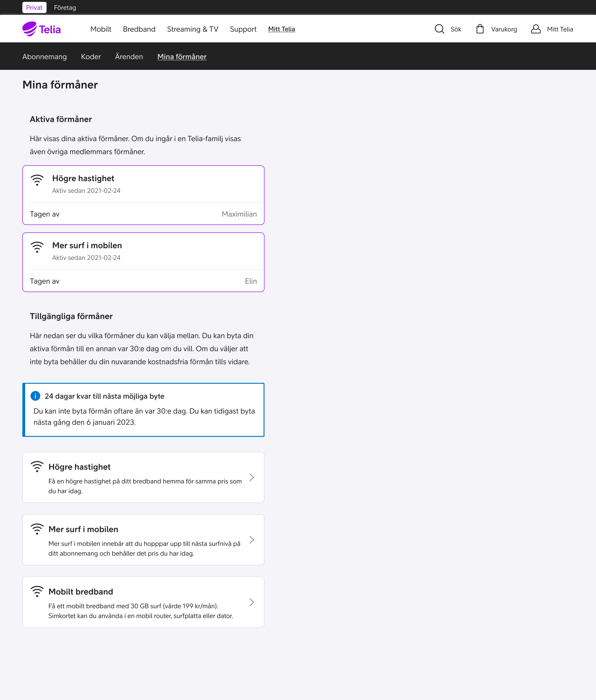Click wifi icon on active Högre hastighet card

point(37,180)
